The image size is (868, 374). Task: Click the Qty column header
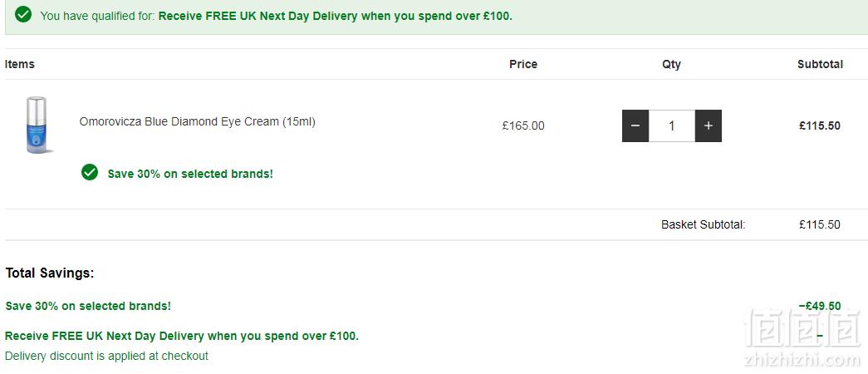click(x=671, y=64)
